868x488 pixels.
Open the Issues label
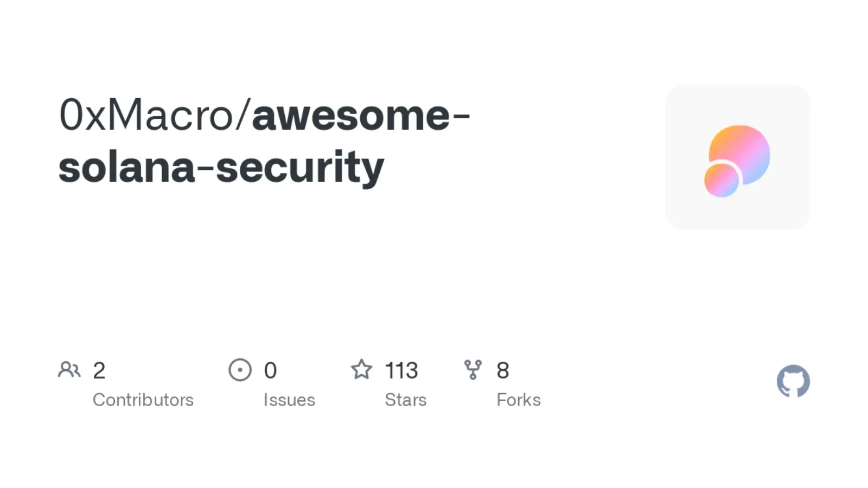click(289, 400)
